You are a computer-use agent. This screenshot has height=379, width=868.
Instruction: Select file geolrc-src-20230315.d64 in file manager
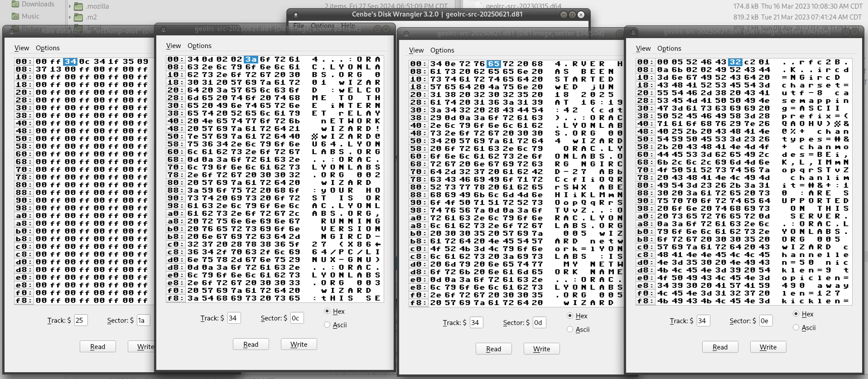[524, 6]
